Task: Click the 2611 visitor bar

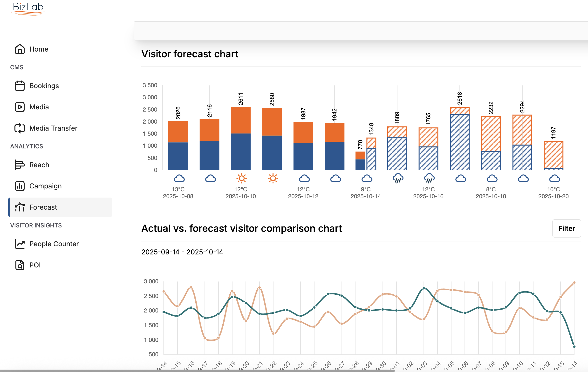Action: tap(240, 139)
